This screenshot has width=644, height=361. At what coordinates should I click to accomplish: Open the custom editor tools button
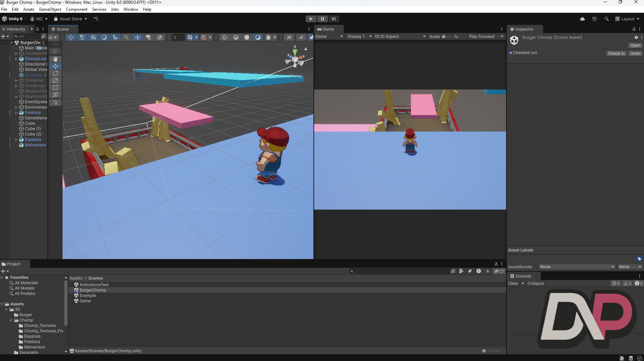(x=55, y=102)
